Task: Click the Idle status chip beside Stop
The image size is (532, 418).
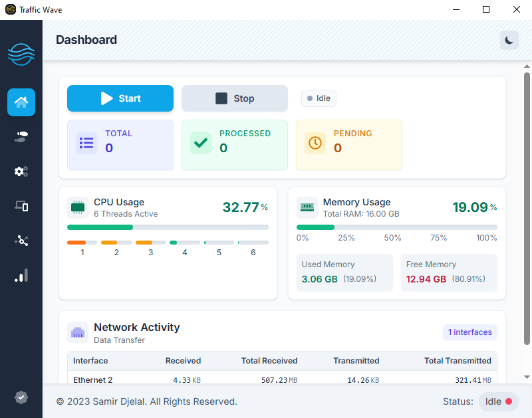Action: pyautogui.click(x=319, y=98)
